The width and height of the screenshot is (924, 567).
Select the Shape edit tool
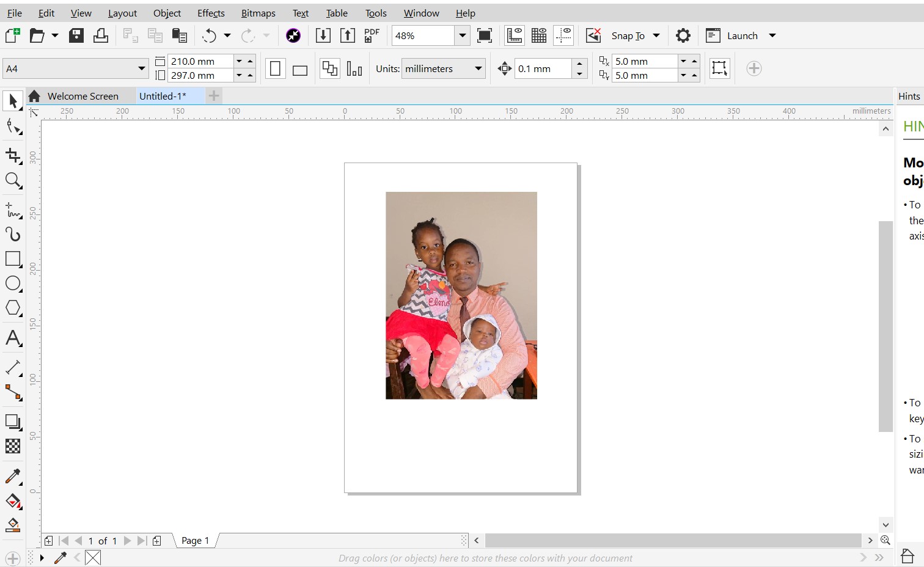pyautogui.click(x=13, y=127)
